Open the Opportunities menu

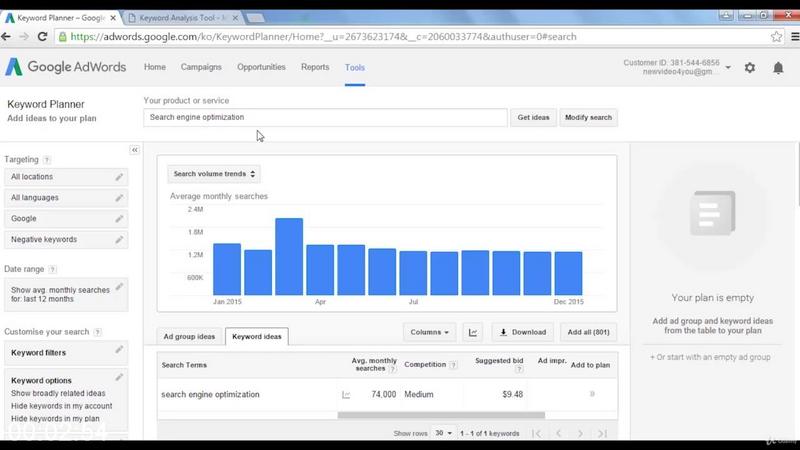coord(261,67)
